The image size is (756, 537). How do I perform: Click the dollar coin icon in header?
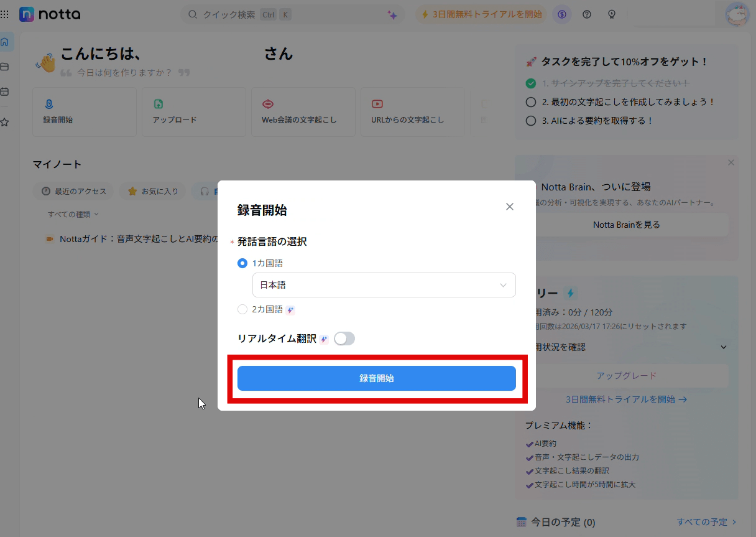[562, 14]
